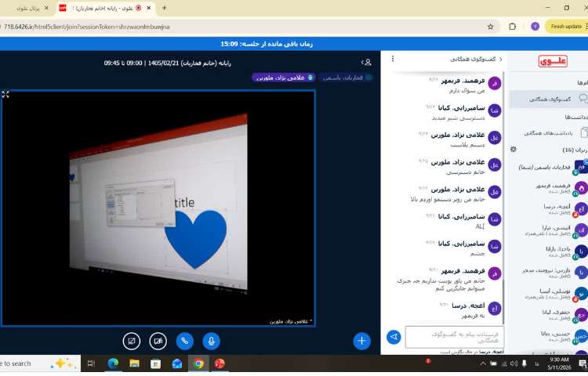588x376 pixels.
Task: Leave audio with the phone button
Action: tap(184, 342)
